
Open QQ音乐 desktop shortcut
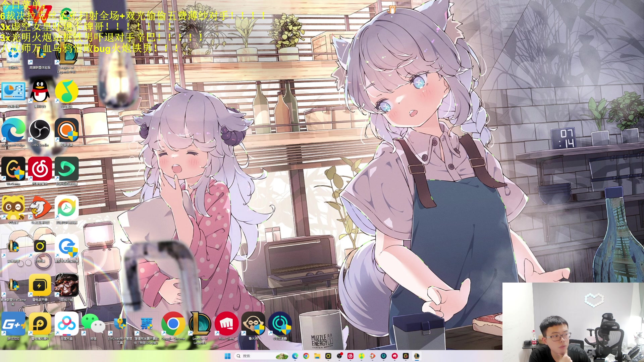tap(66, 94)
